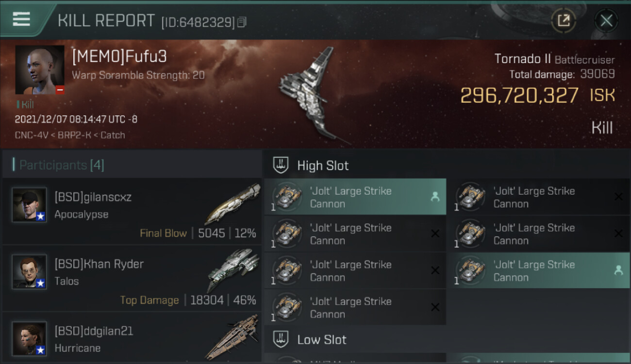
Task: Open participant ddgilan21's Hurricane entry
Action: [132, 338]
